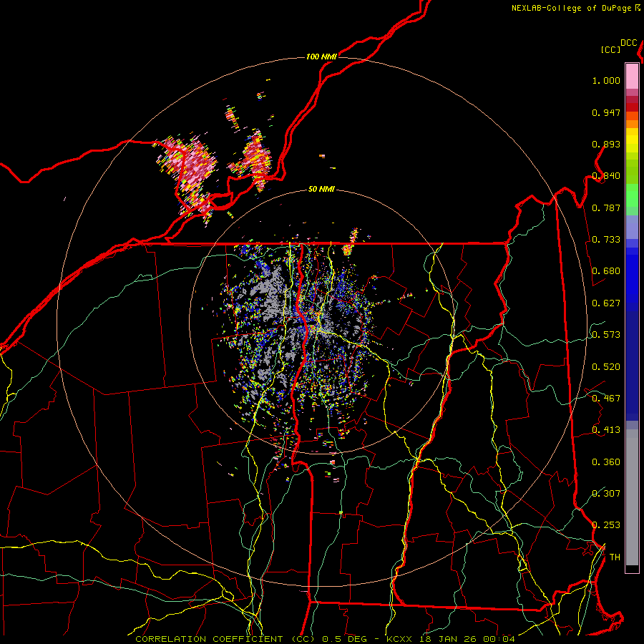Select the 0.733 legend value
The height and width of the screenshot is (644, 644).
coord(606,240)
